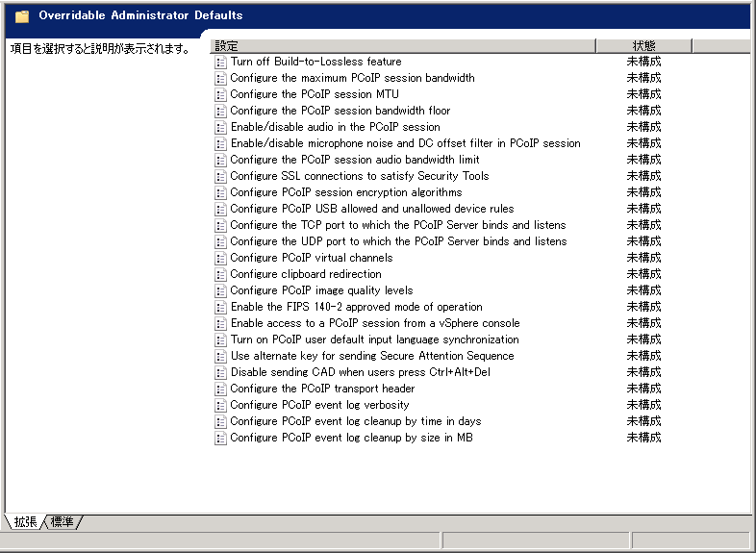Click 未構成 status of event log verbosity row
Viewport: 756px width, 553px height.
(644, 406)
